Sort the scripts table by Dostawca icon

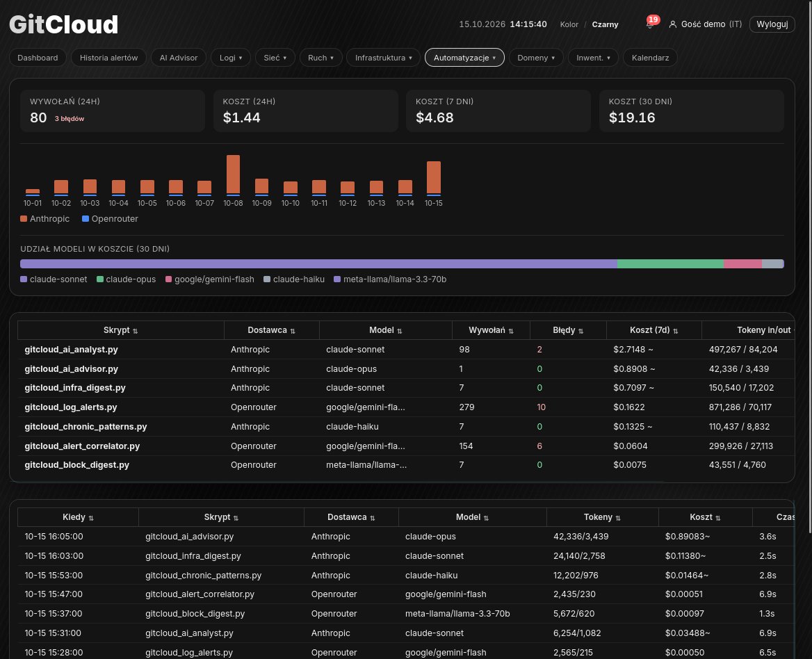(x=293, y=331)
